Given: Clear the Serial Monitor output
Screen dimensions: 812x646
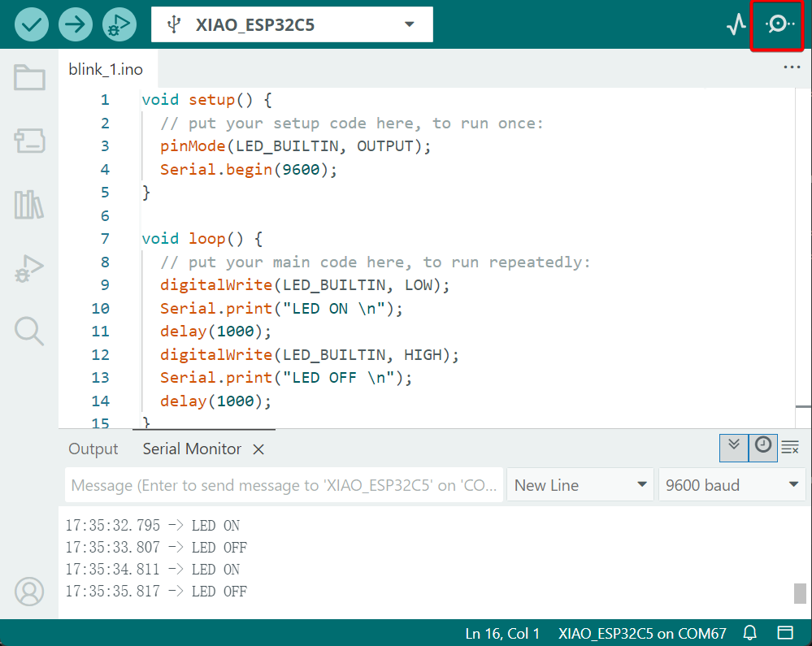Looking at the screenshot, I should (x=790, y=447).
